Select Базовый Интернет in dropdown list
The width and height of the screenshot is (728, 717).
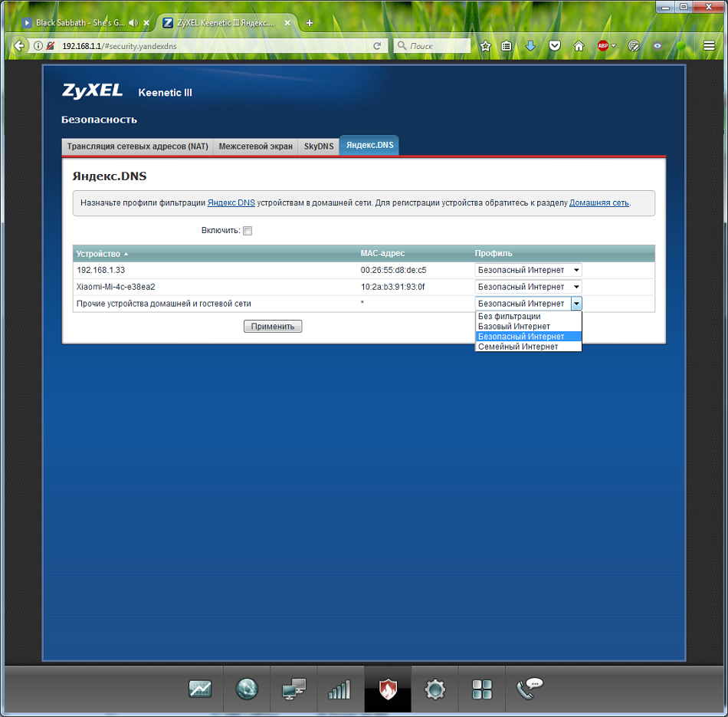click(x=528, y=327)
